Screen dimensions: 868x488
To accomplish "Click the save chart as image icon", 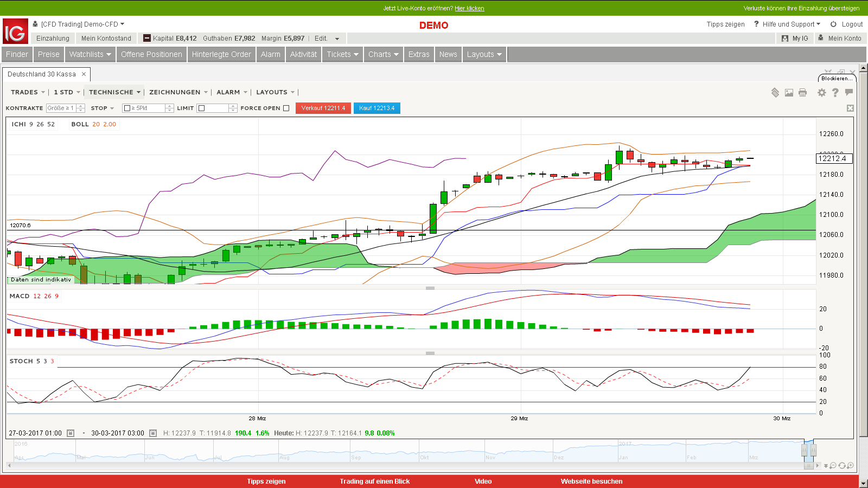I will click(789, 92).
